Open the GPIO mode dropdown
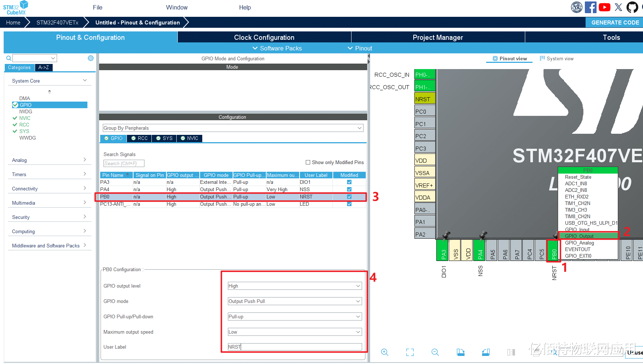 tap(295, 301)
